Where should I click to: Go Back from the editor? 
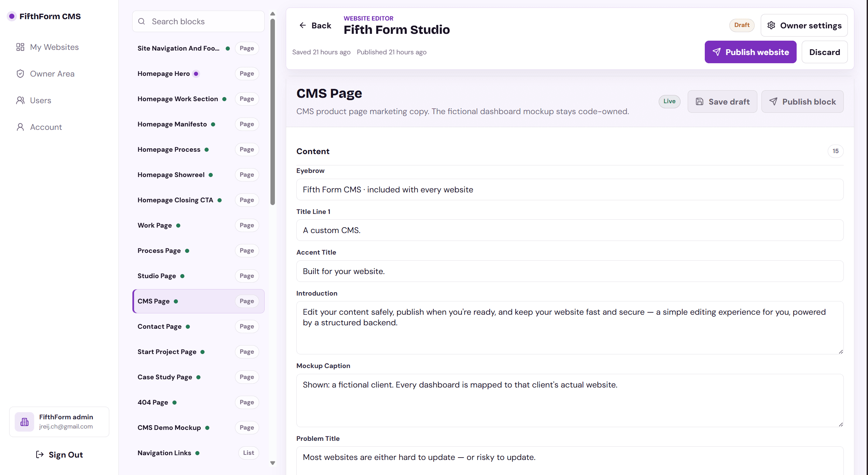tap(315, 25)
